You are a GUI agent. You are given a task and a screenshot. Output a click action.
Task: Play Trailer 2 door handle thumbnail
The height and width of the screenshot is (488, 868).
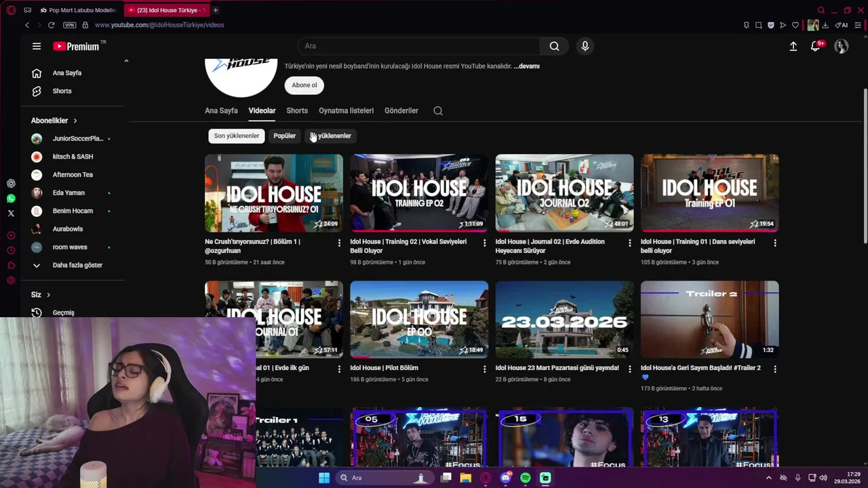pyautogui.click(x=709, y=319)
